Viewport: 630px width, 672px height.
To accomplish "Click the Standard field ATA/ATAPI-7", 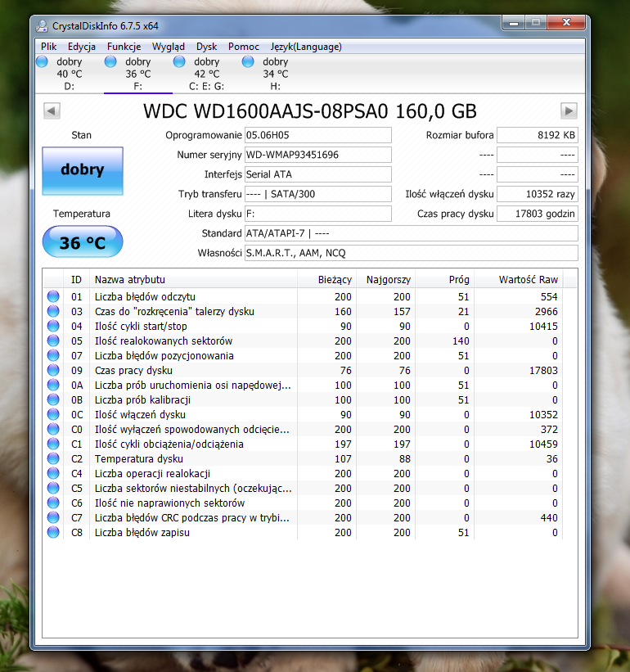I will [412, 233].
